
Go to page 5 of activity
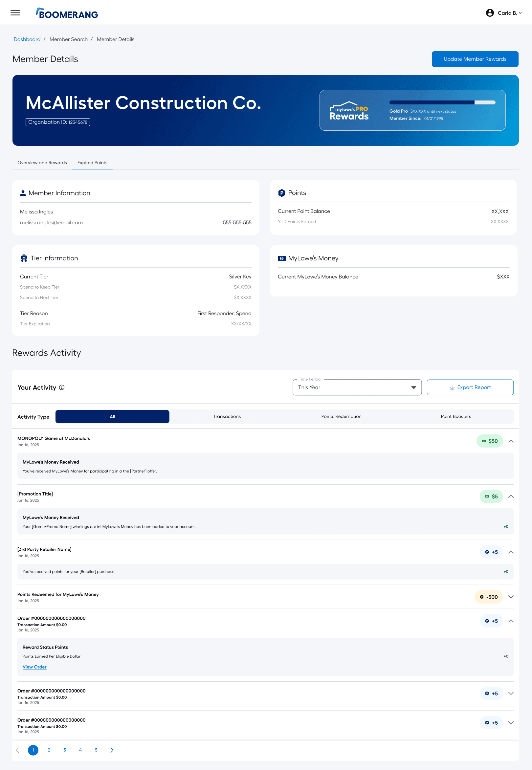(96, 750)
